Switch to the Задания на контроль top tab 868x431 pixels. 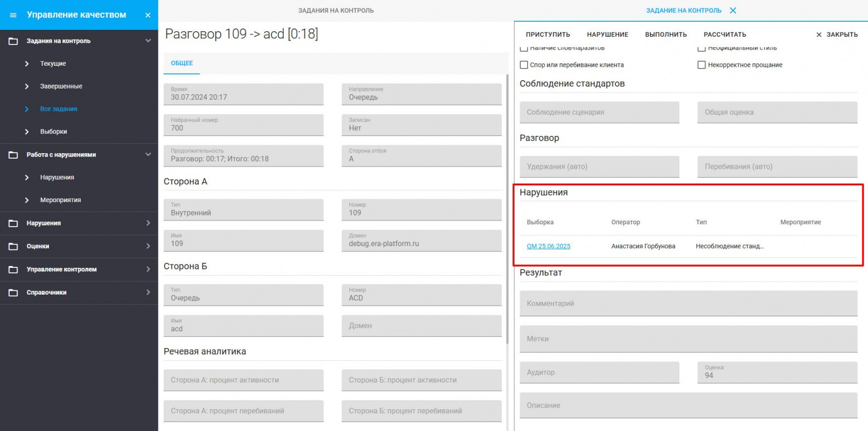[336, 11]
